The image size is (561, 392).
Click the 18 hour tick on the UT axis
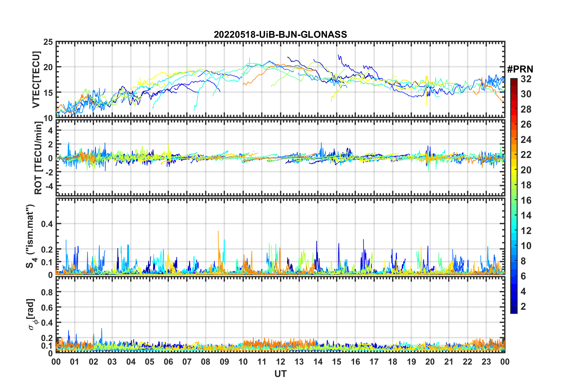click(x=393, y=362)
